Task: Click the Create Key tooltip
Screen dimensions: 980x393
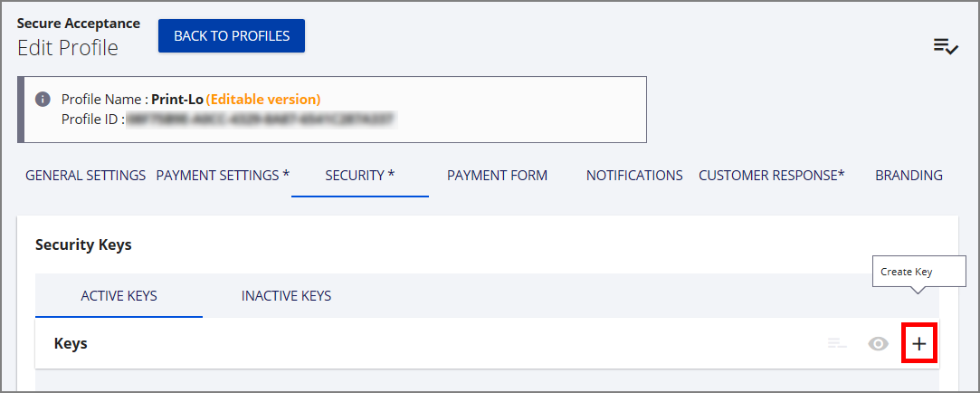Action: tap(906, 272)
